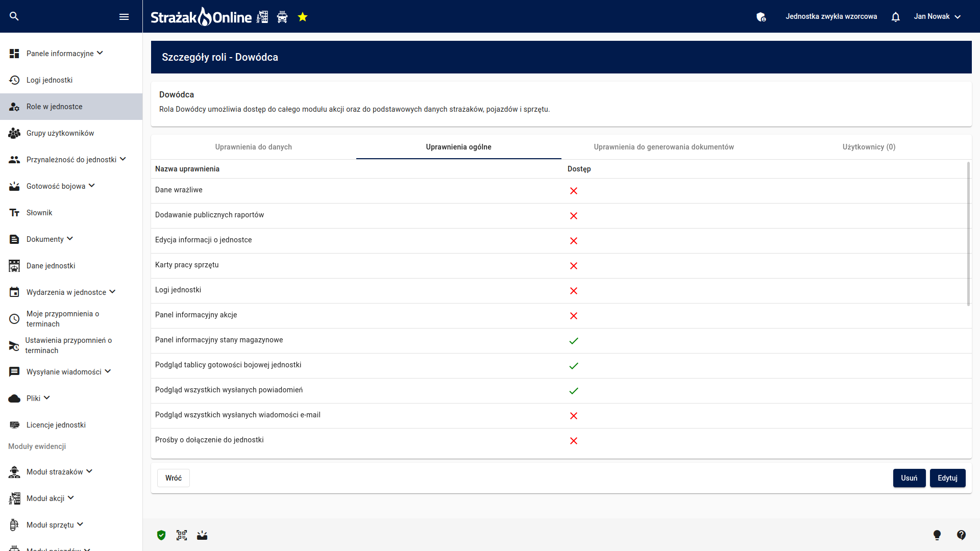Open the QR code scanner icon
This screenshot has height=551, width=980.
pos(182,535)
